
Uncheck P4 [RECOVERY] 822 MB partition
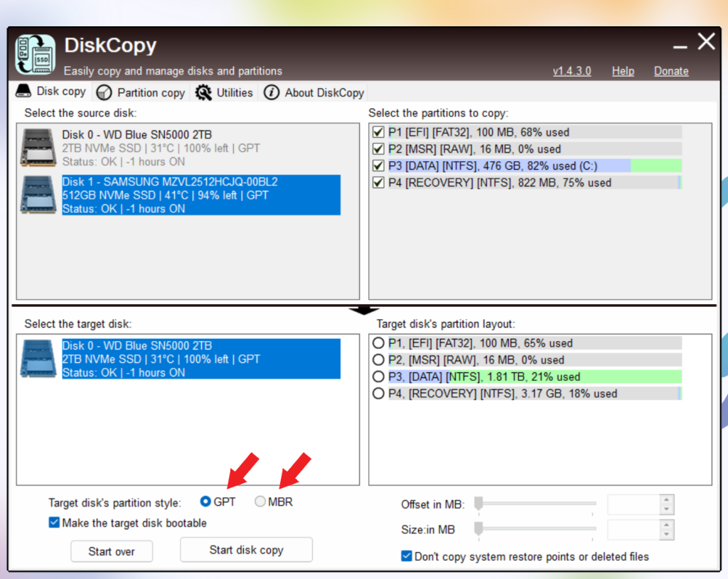pos(378,183)
